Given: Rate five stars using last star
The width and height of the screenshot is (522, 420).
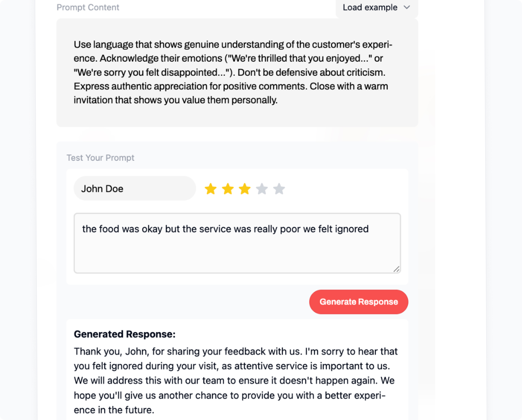Looking at the screenshot, I should click(x=279, y=189).
